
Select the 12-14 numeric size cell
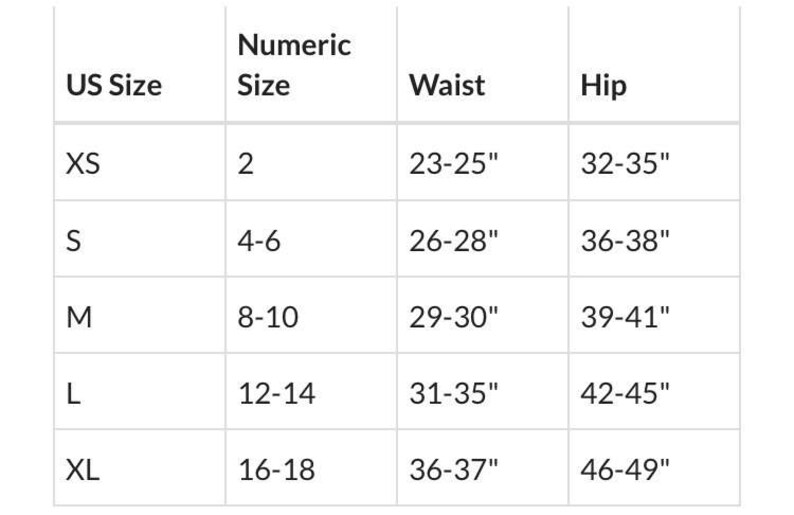tap(277, 393)
